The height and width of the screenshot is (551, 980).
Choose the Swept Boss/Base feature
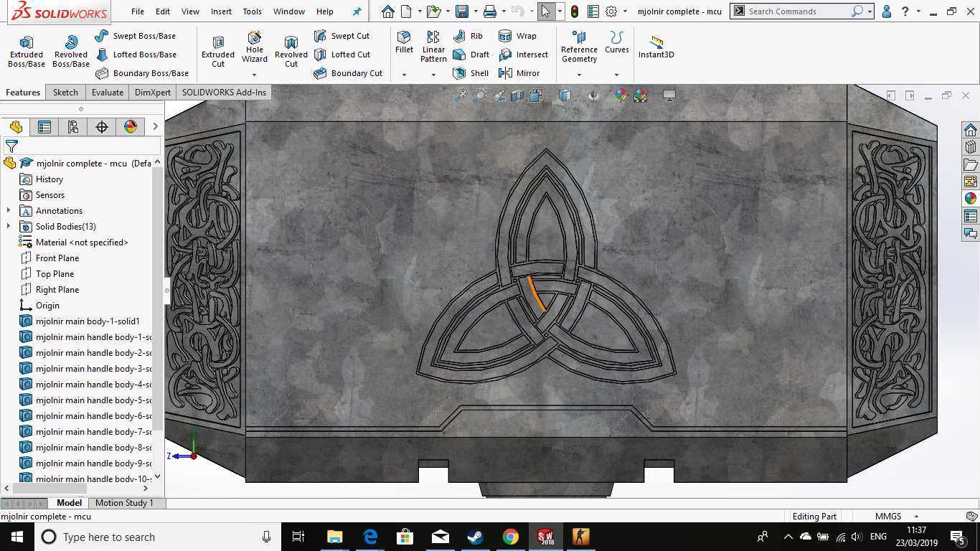coord(135,36)
